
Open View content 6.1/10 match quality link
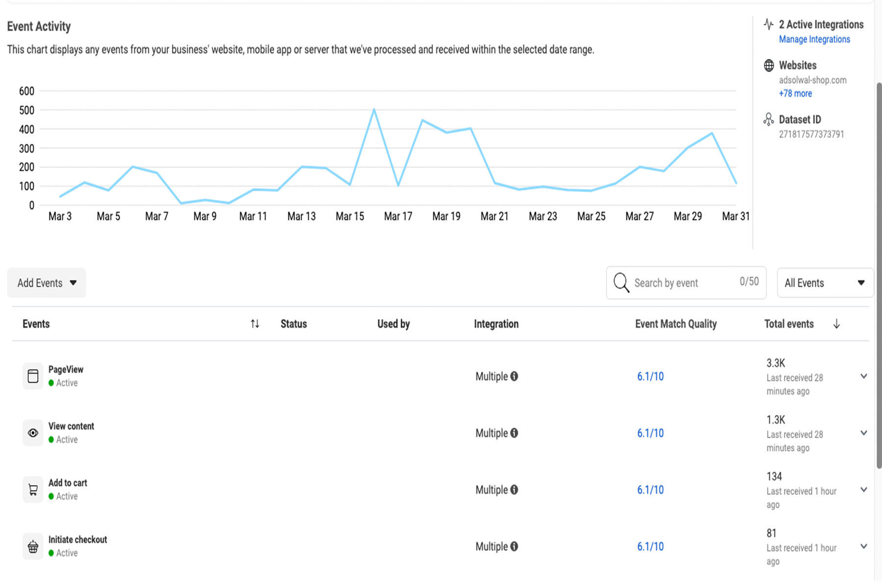coord(650,433)
